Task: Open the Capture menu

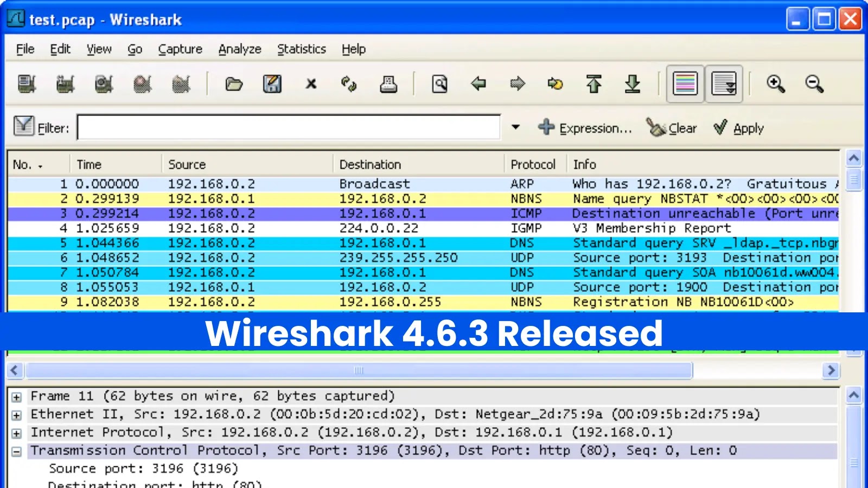Action: click(180, 49)
